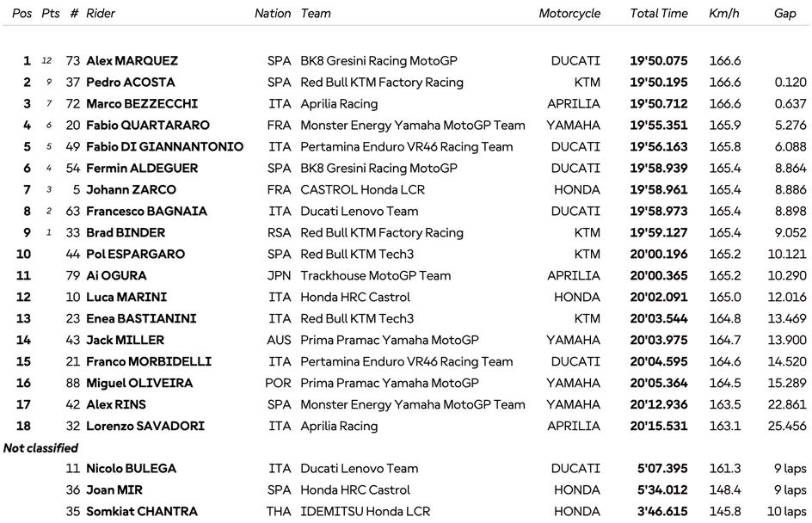Click the Rider column header
The image size is (812, 523).
(x=101, y=14)
